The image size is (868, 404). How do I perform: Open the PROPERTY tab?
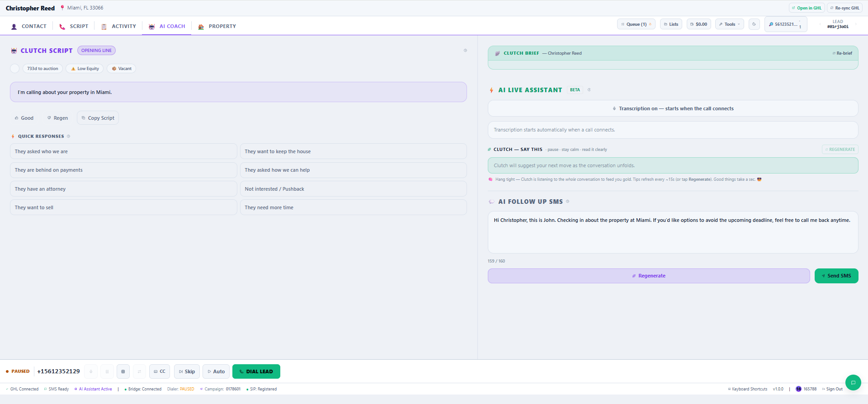217,26
